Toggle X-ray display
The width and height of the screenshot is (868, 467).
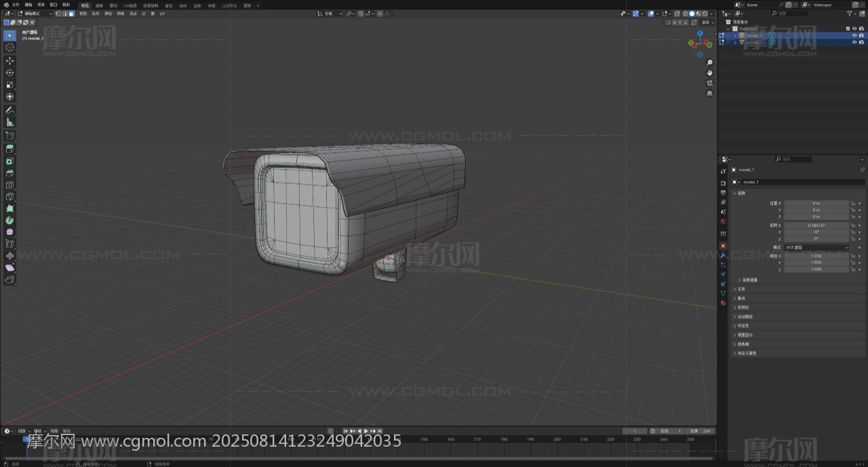(677, 14)
